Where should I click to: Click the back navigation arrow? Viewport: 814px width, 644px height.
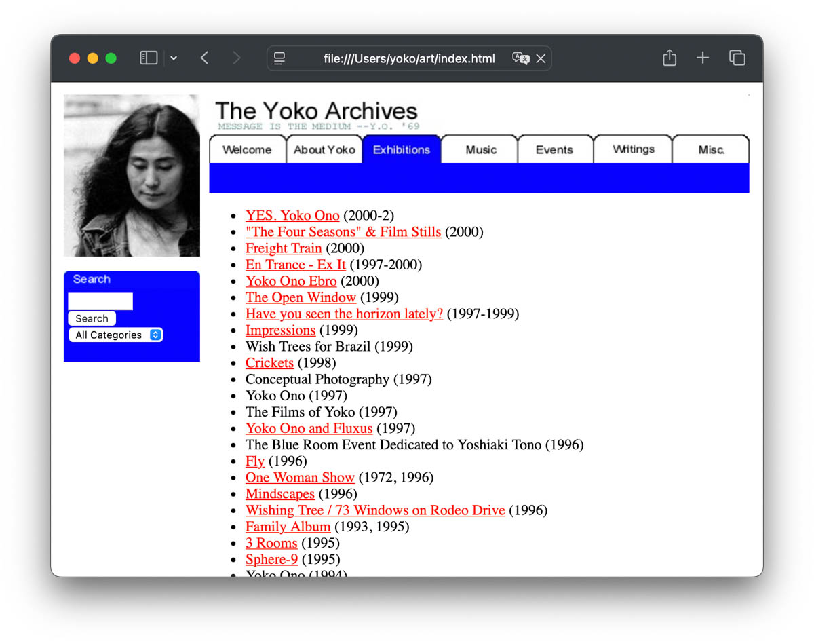(x=204, y=58)
